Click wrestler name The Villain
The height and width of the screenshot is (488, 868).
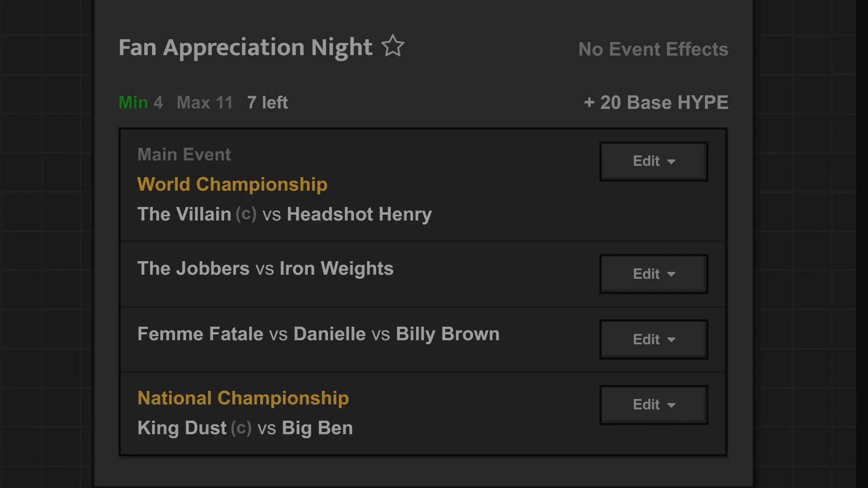(184, 214)
